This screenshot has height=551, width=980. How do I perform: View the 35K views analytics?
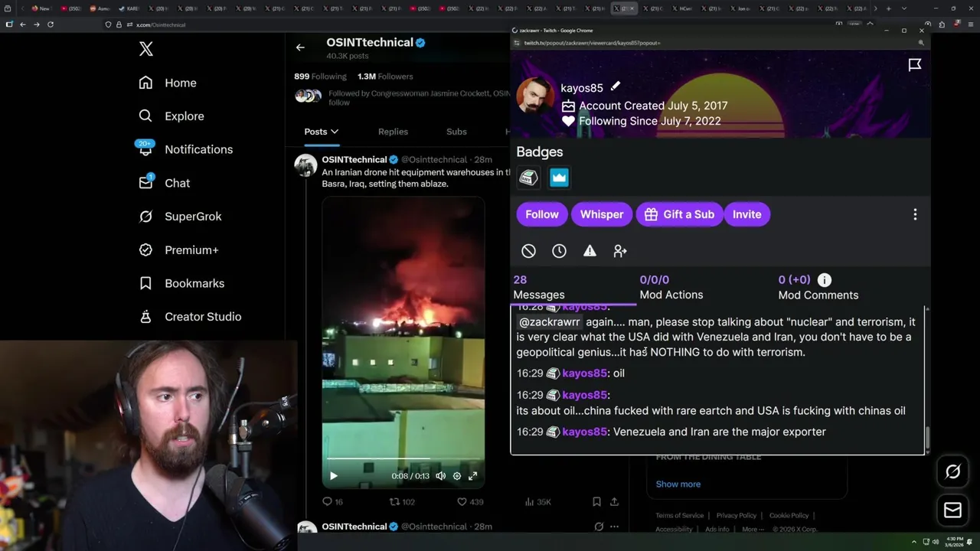537,502
